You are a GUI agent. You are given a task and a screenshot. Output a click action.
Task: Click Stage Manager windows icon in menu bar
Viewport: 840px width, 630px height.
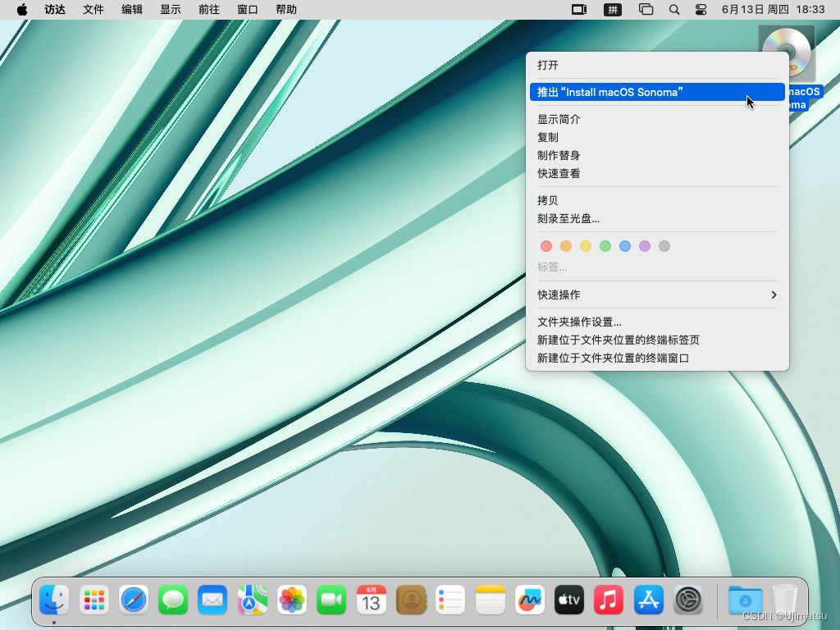pyautogui.click(x=646, y=10)
